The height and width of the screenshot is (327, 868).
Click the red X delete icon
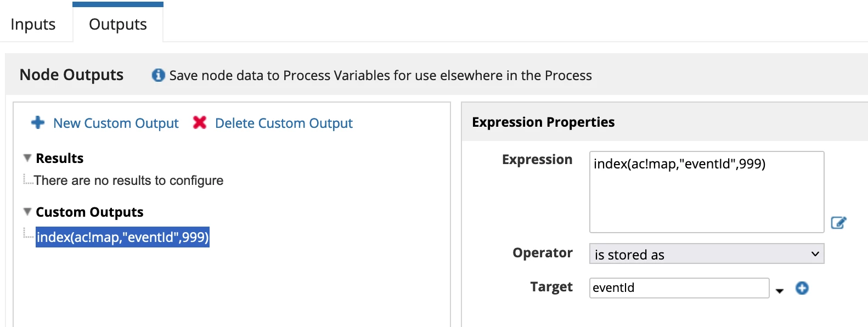200,122
